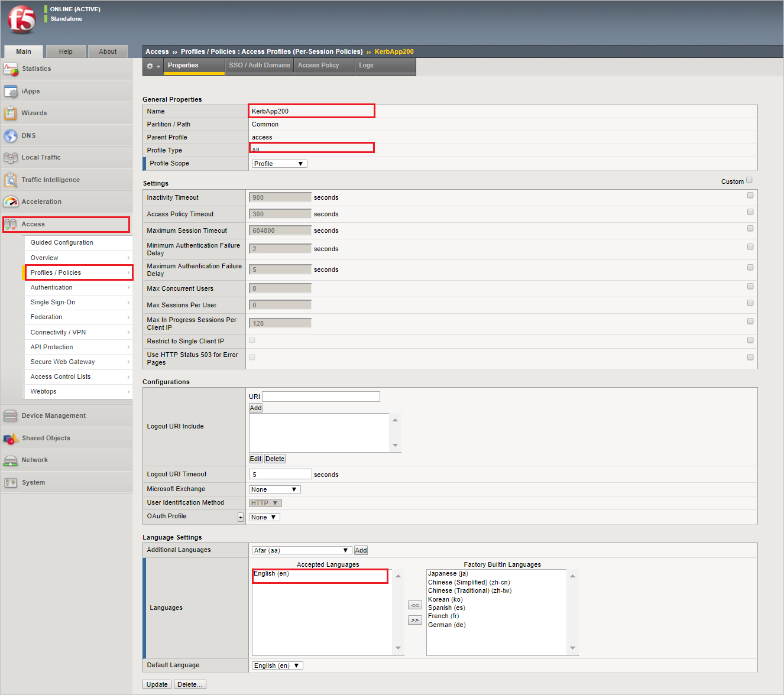The width and height of the screenshot is (784, 695).
Task: Switch to the About tab
Action: pos(108,51)
